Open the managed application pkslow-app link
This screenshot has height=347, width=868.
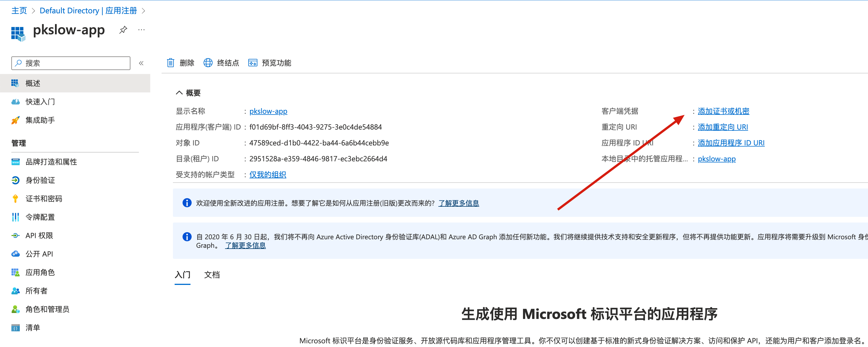pos(717,159)
